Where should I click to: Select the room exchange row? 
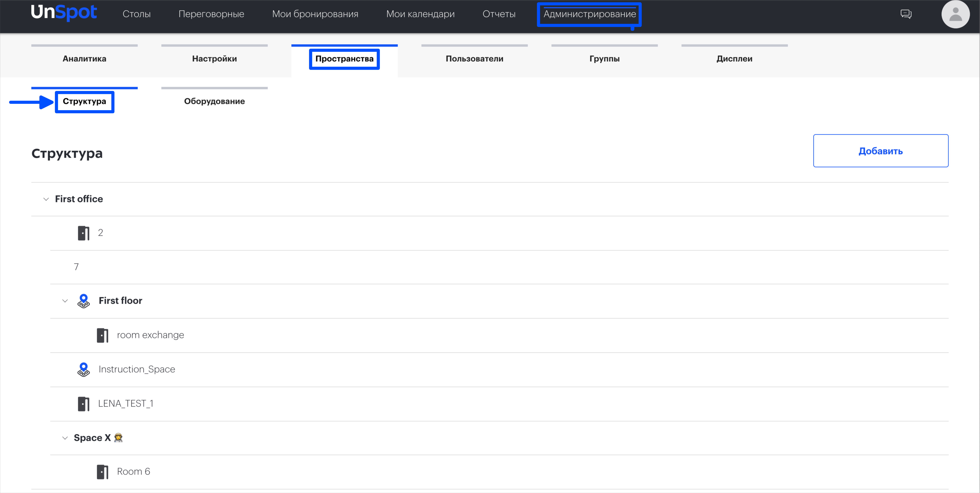click(x=499, y=335)
